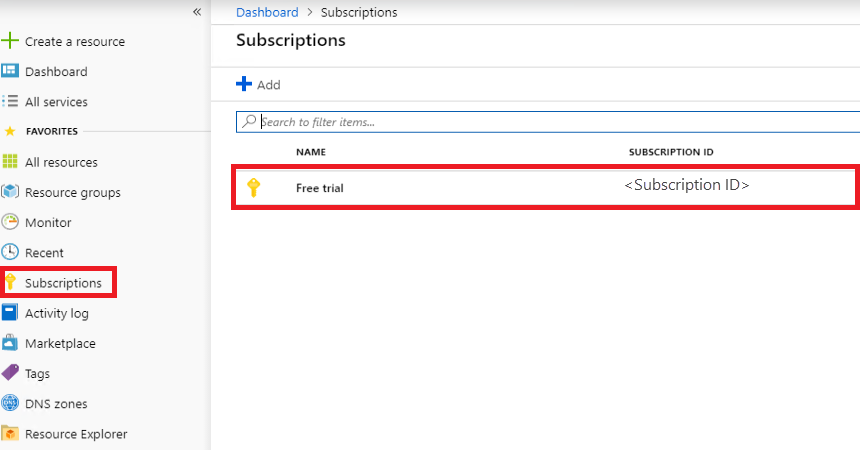The image size is (860, 450).
Task: Click the Marketplace shopping bag icon
Action: coord(10,343)
